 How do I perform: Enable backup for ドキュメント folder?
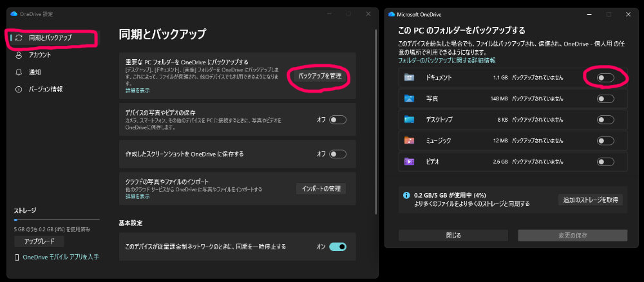pyautogui.click(x=605, y=77)
